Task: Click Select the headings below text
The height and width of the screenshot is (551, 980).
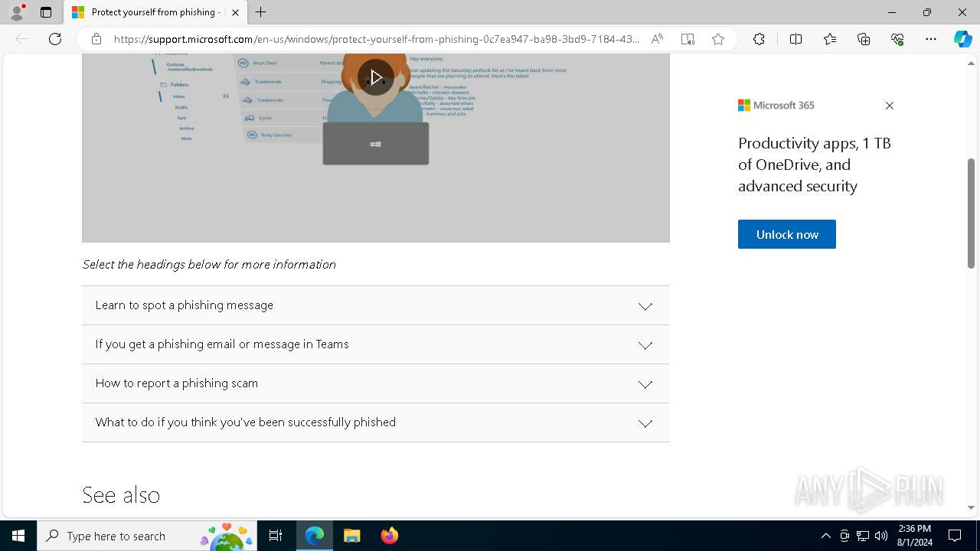Action: click(x=209, y=265)
